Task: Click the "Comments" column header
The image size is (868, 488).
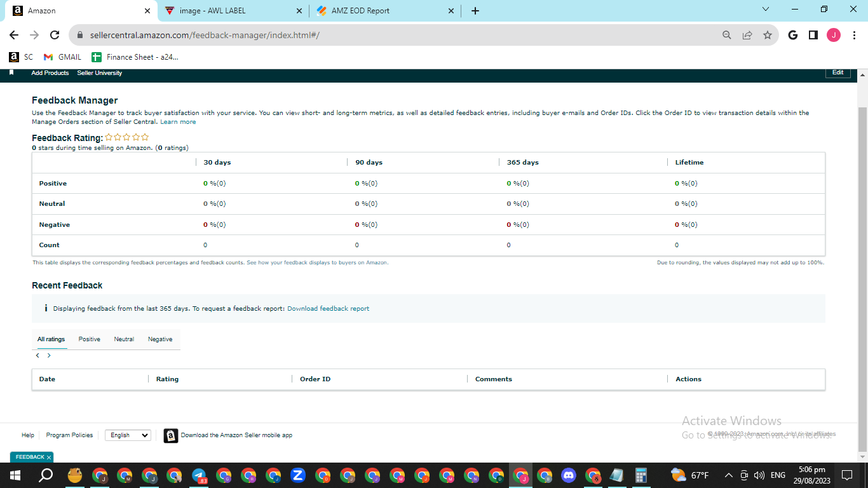Action: [494, 379]
